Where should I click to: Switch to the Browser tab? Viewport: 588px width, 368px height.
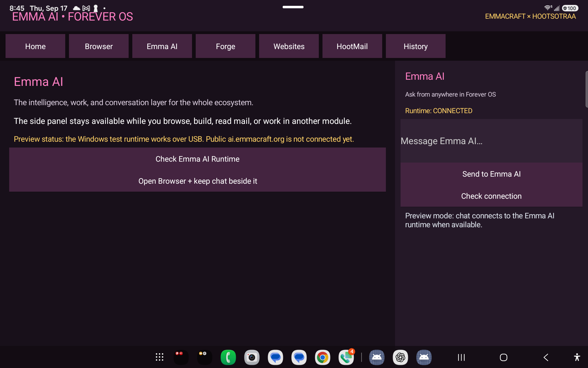(99, 46)
